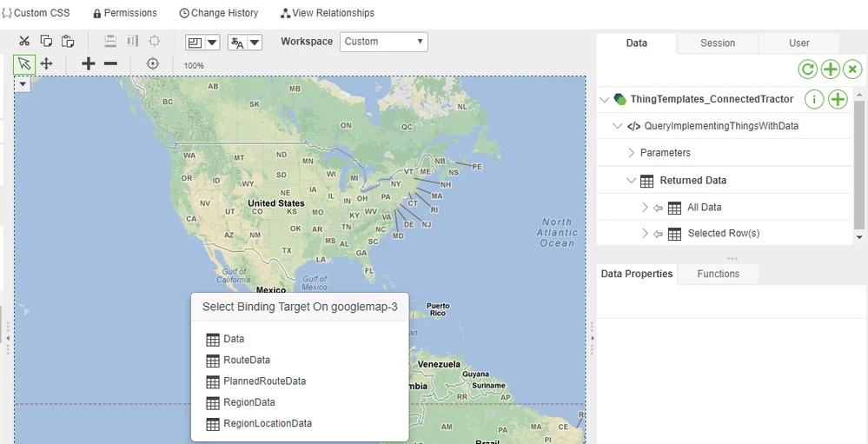Click the right panel collapse splitter handle
Screen dimensions: 868x444
[x=593, y=338]
